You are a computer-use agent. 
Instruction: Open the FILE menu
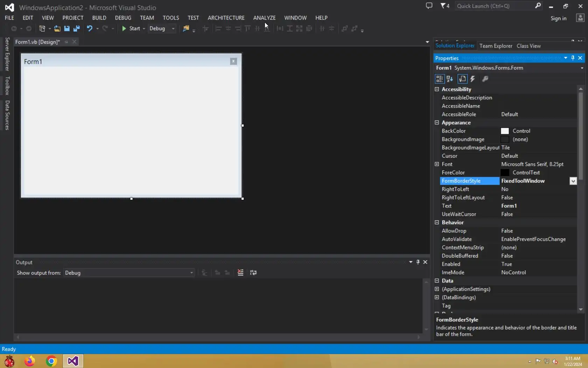pyautogui.click(x=9, y=18)
